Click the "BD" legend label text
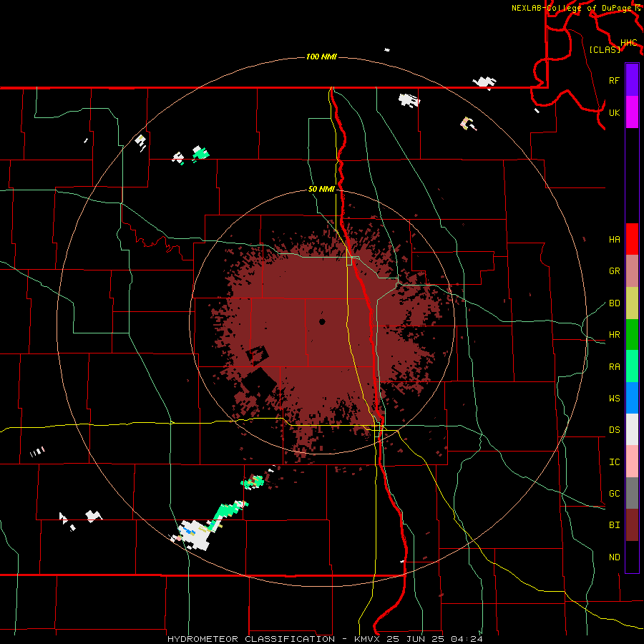This screenshot has height=644, width=644. (x=614, y=303)
